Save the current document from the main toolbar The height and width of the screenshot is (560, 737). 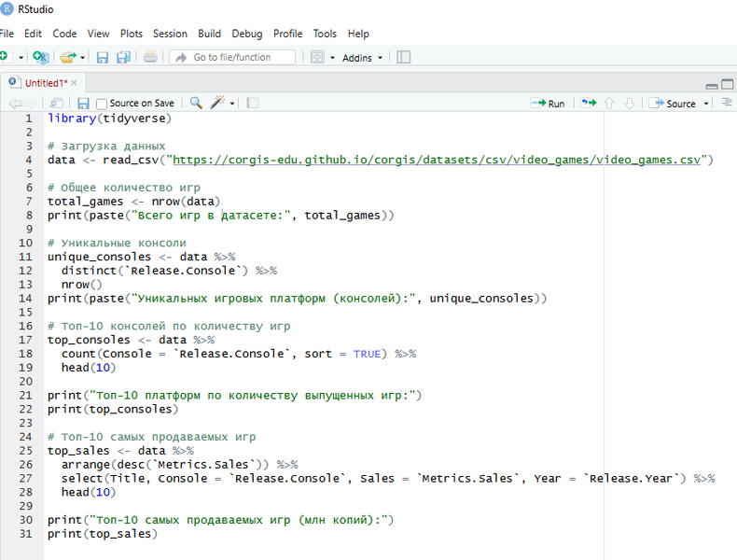pyautogui.click(x=102, y=57)
